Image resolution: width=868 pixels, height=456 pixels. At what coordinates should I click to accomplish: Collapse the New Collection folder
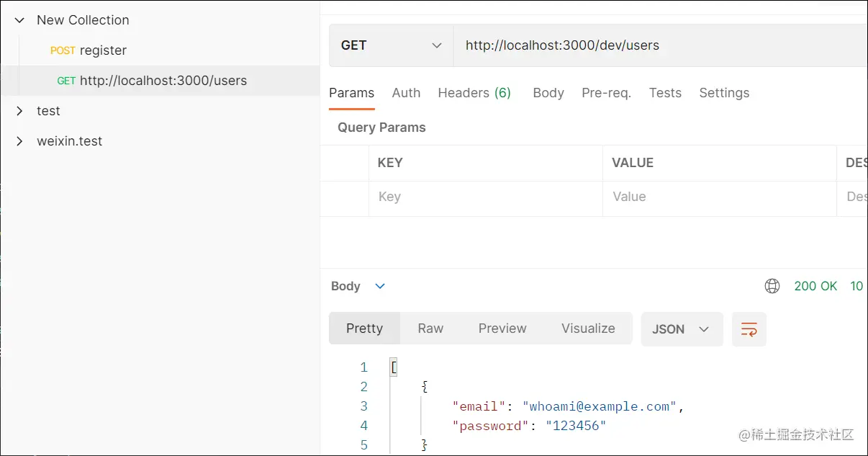click(x=19, y=20)
